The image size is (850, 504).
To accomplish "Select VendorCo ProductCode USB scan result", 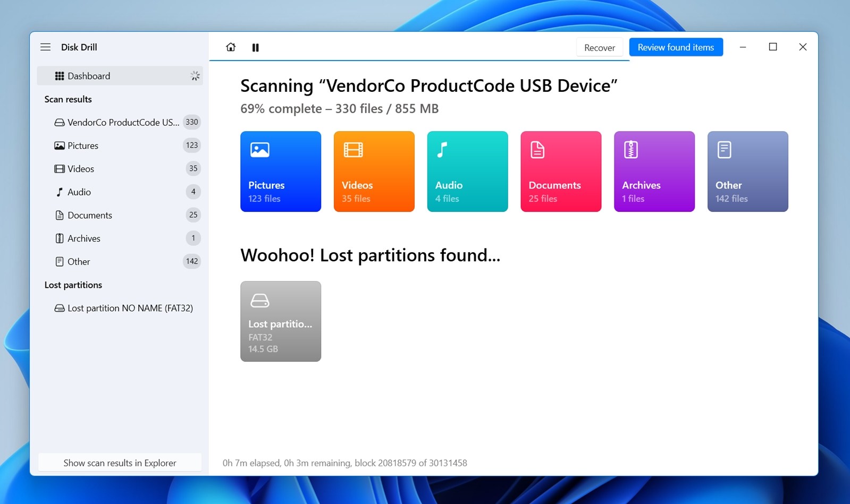I will coord(120,122).
